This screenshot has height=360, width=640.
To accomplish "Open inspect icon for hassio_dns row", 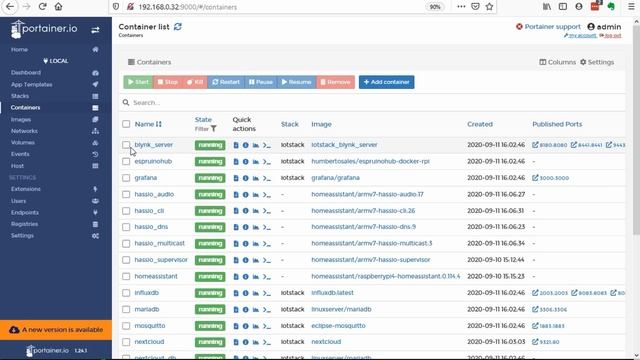I will 245,227.
